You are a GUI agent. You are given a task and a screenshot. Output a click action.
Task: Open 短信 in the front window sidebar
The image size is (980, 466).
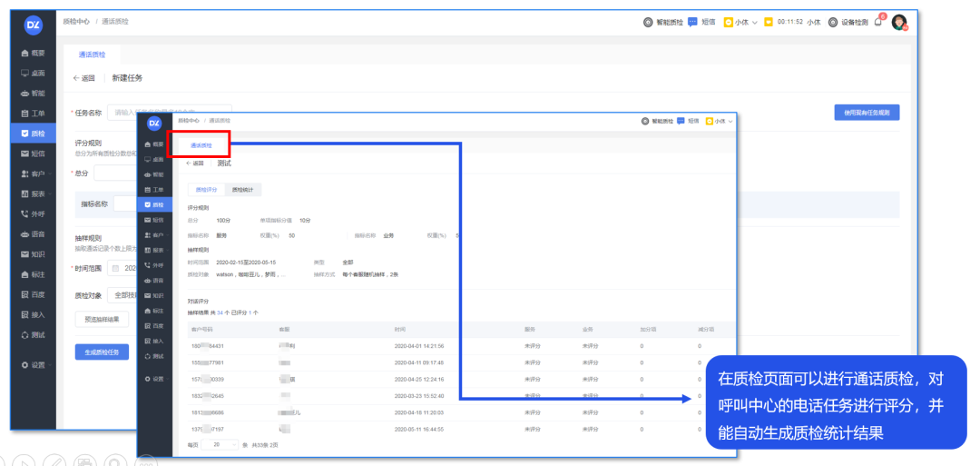tap(154, 220)
